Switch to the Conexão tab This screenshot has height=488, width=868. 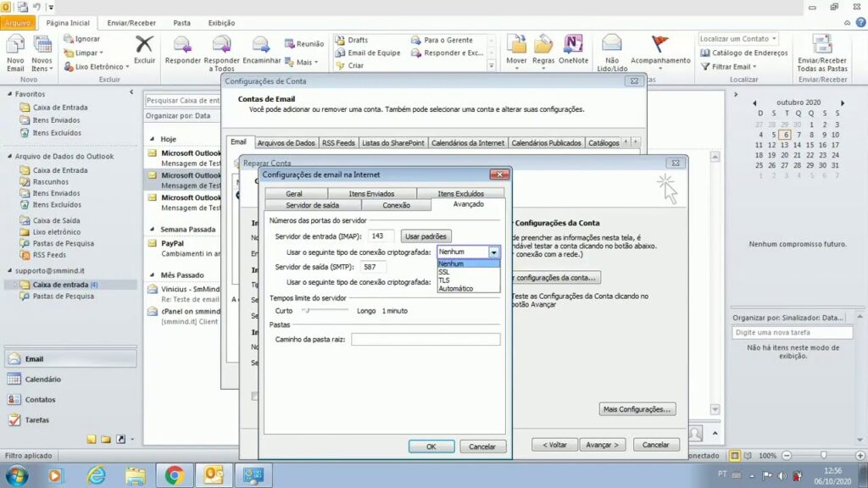point(397,205)
